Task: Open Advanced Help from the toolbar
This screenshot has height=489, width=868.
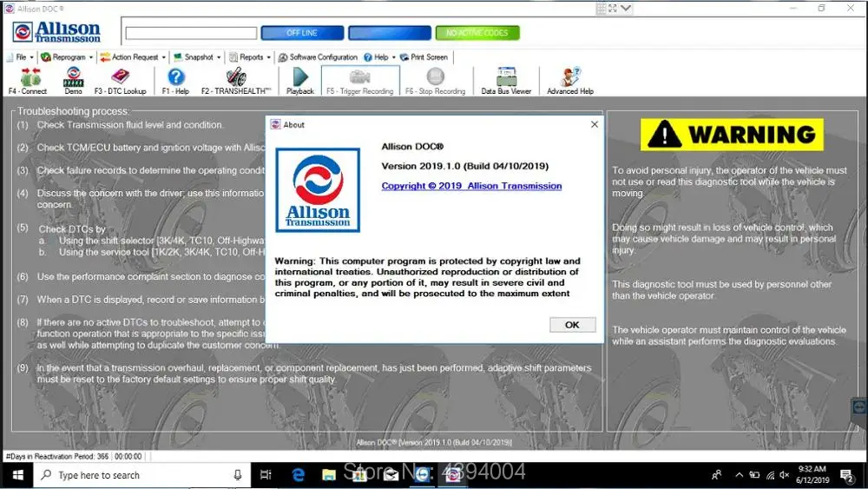Action: (570, 81)
